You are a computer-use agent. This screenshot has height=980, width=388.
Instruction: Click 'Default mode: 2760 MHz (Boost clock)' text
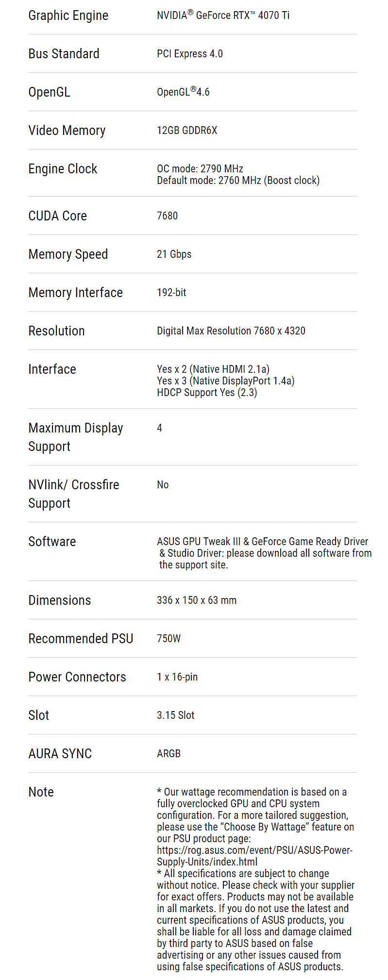(238, 181)
